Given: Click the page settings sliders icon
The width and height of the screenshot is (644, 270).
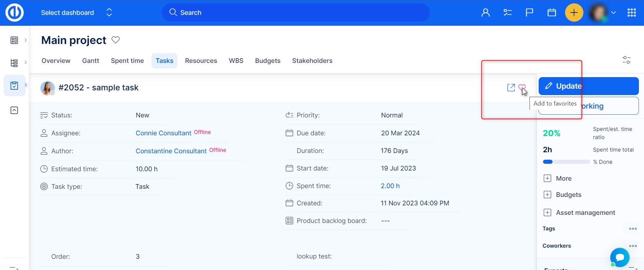Looking at the screenshot, I should click(x=626, y=60).
